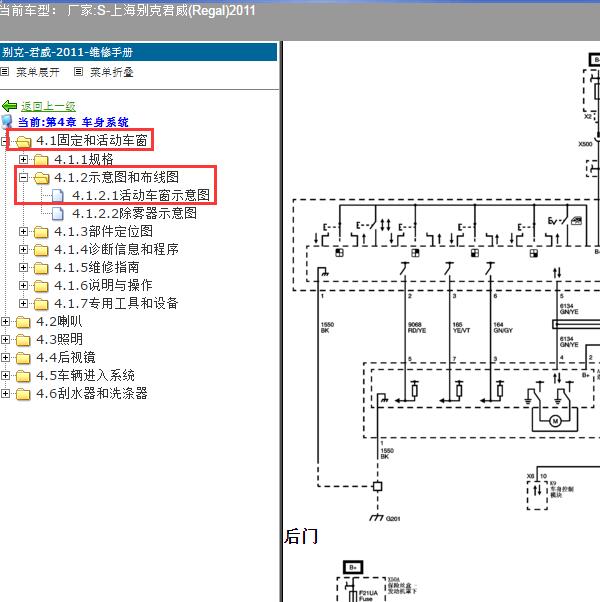This screenshot has height=602, width=600.
Task: Click the 菜单展开 button
Action: [38, 72]
